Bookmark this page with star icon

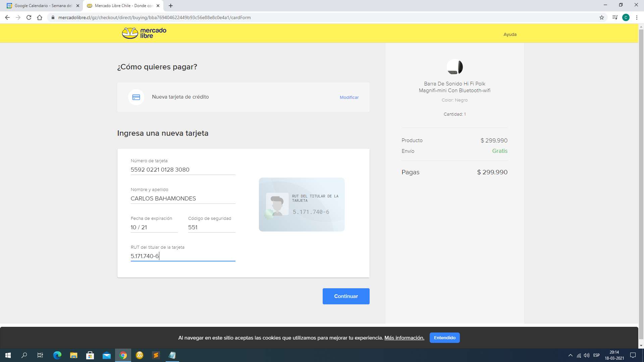(601, 17)
